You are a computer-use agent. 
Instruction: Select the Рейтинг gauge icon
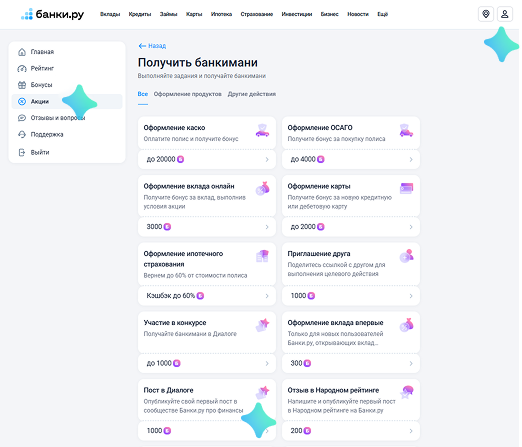(x=22, y=68)
